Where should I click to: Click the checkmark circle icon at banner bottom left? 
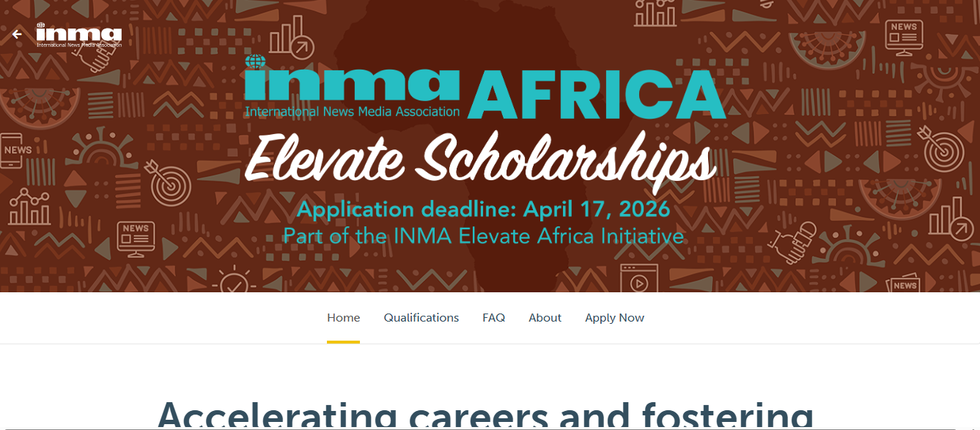click(235, 284)
